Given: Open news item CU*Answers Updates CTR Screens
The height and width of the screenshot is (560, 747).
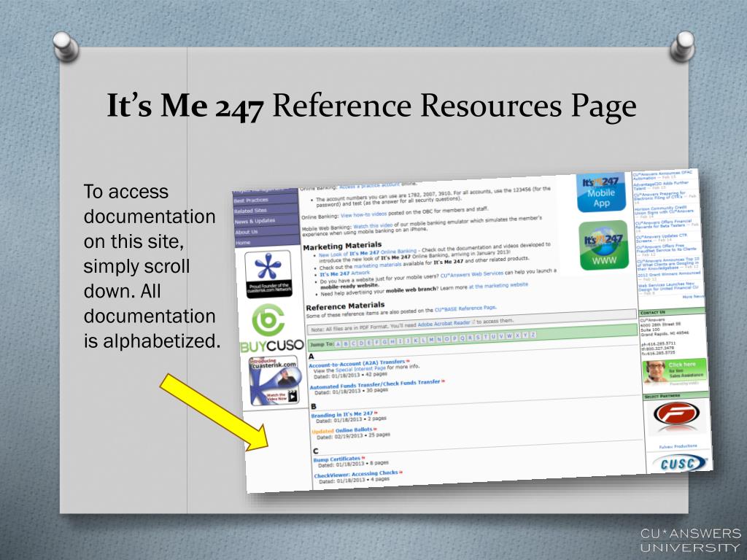Looking at the screenshot, I should click(x=662, y=238).
